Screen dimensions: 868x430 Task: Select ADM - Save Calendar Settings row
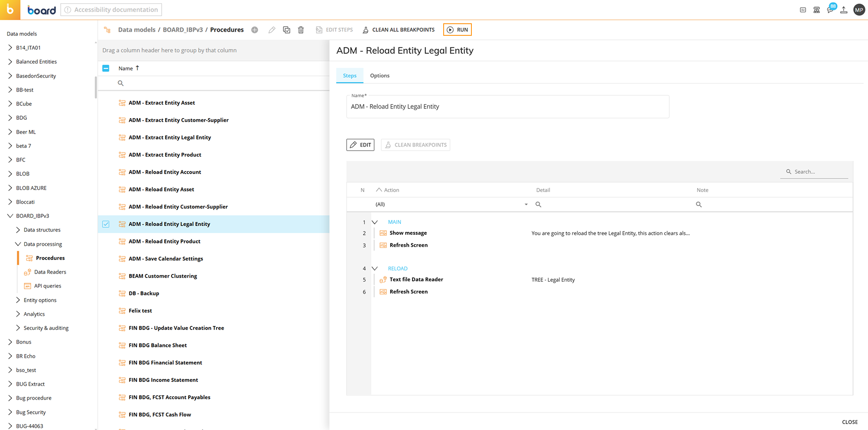(214, 259)
